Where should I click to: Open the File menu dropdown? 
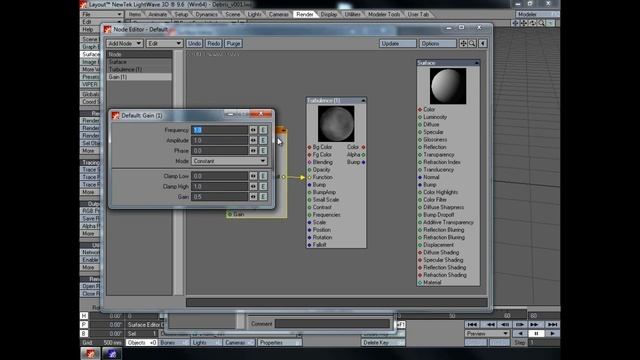tap(101, 14)
